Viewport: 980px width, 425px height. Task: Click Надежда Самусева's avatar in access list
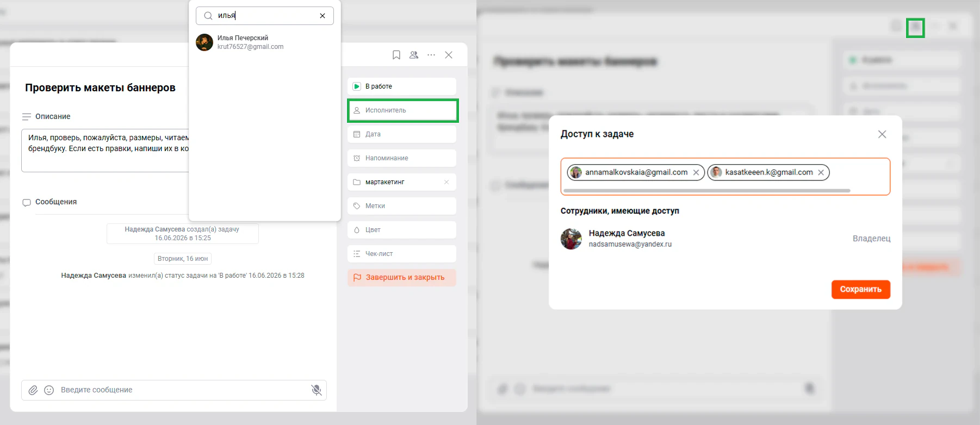[572, 239]
